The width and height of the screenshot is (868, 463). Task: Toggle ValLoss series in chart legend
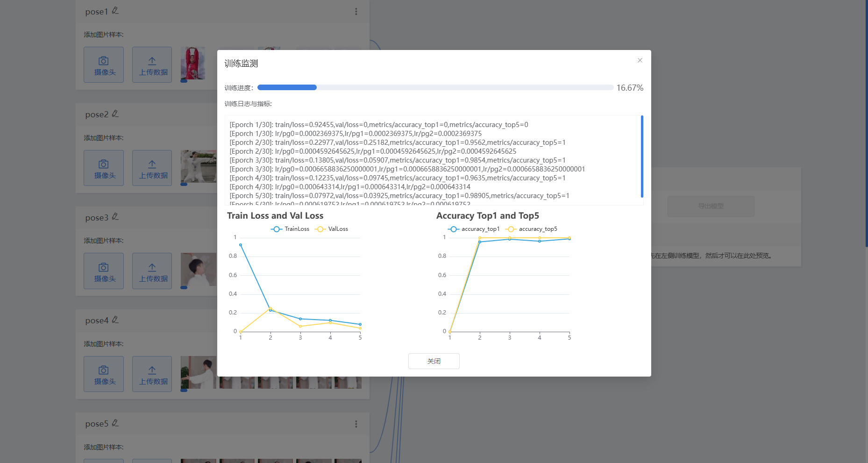(332, 229)
